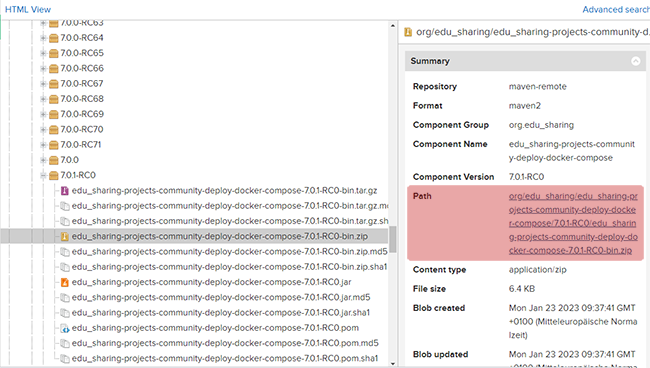Image resolution: width=650 pixels, height=368 pixels.
Task: Click the bin.tar.gz.sha1 document icon
Action: tap(64, 221)
